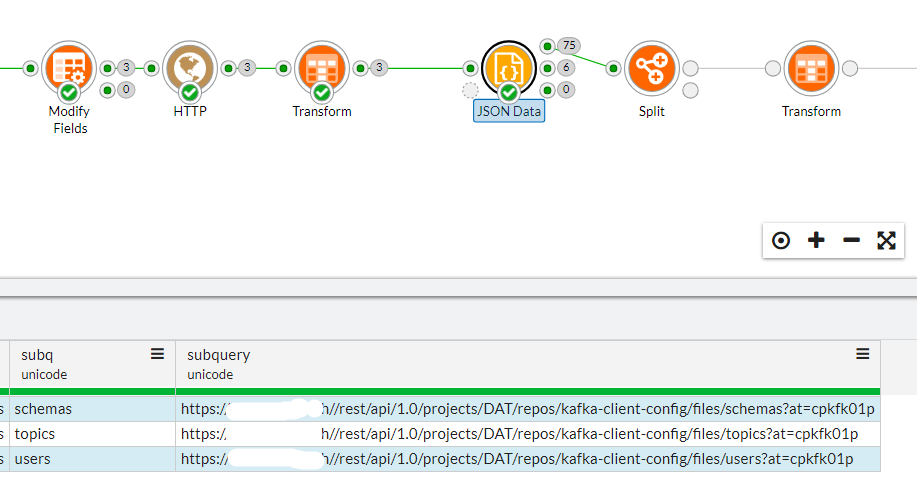The width and height of the screenshot is (917, 493).
Task: Click the JSON Data node label
Action: [509, 111]
